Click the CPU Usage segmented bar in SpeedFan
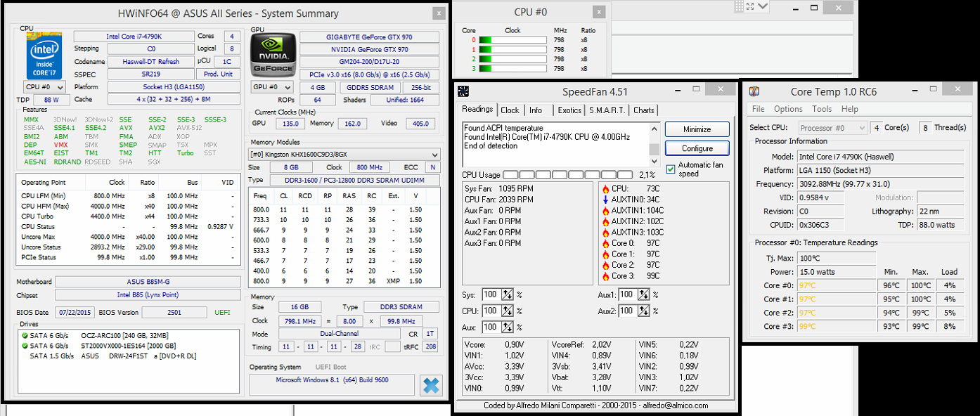Viewport: 980px width, 416px height. pyautogui.click(x=568, y=174)
